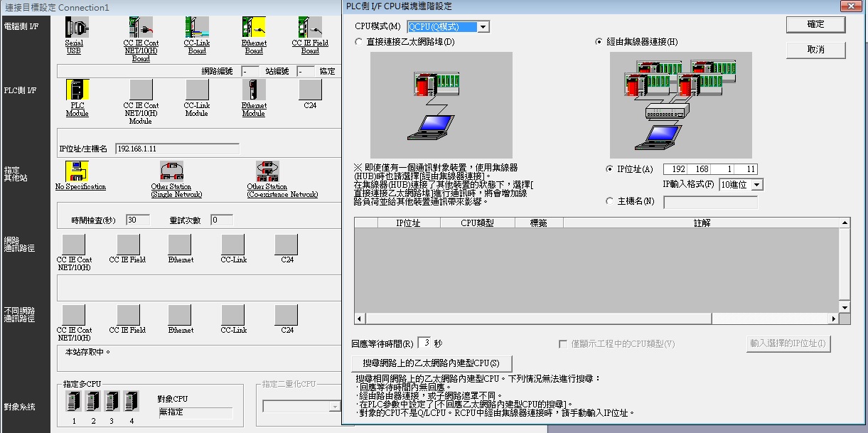
Task: Click the PLC-side Ethernet Module icon
Action: click(x=253, y=90)
